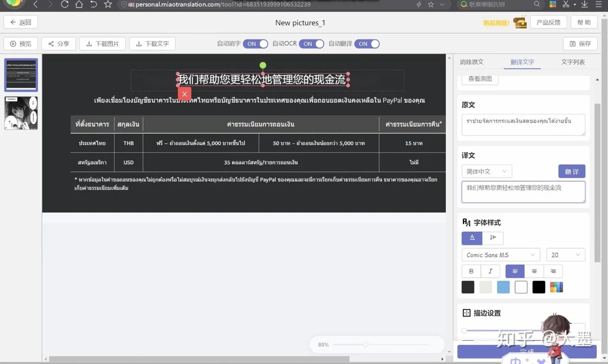
Task: Open the Comic Sans MS font dropdown
Action: pyautogui.click(x=501, y=255)
